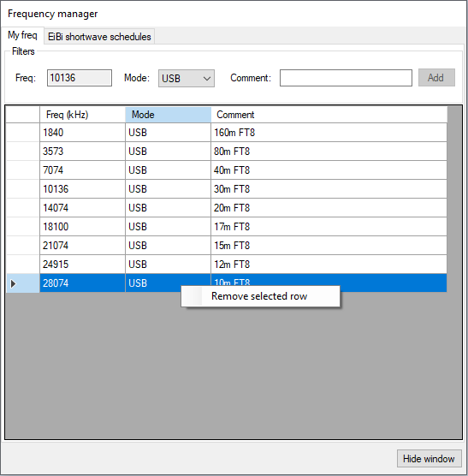The height and width of the screenshot is (476, 468).
Task: Click the 20m FT8 comment cell
Action: coord(329,208)
